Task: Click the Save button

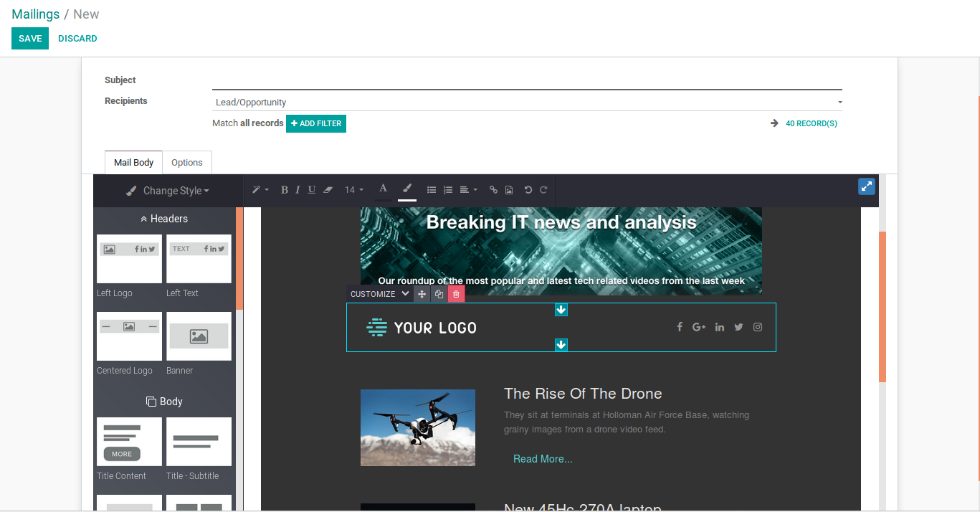Action: (x=30, y=39)
